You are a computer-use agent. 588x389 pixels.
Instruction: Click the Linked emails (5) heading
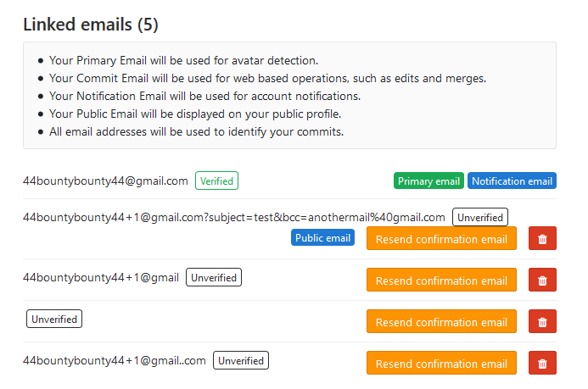click(91, 25)
